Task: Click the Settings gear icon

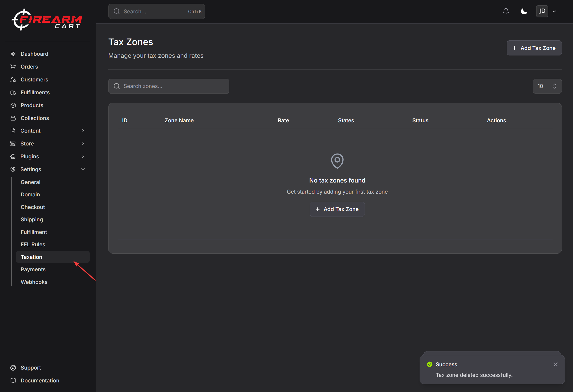Action: pyautogui.click(x=13, y=169)
